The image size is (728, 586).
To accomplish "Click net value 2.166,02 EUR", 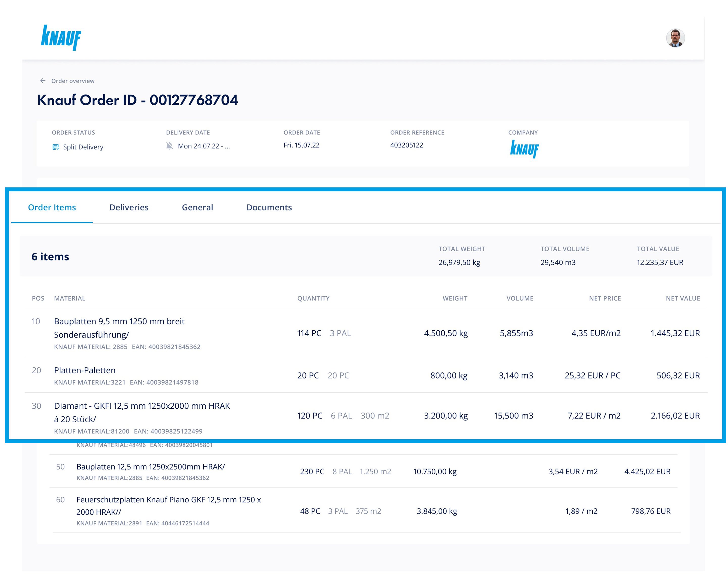I will [x=675, y=416].
